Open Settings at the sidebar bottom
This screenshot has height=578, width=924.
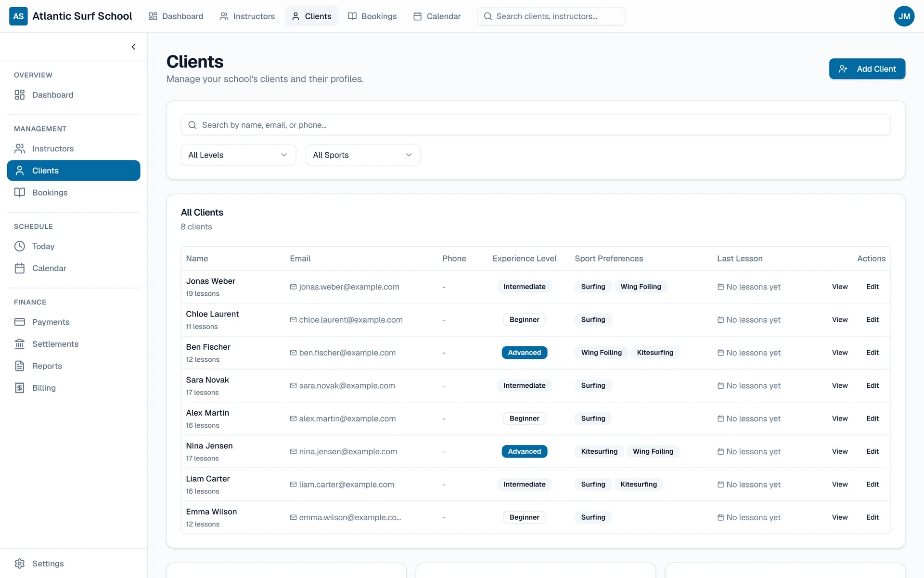click(x=74, y=564)
